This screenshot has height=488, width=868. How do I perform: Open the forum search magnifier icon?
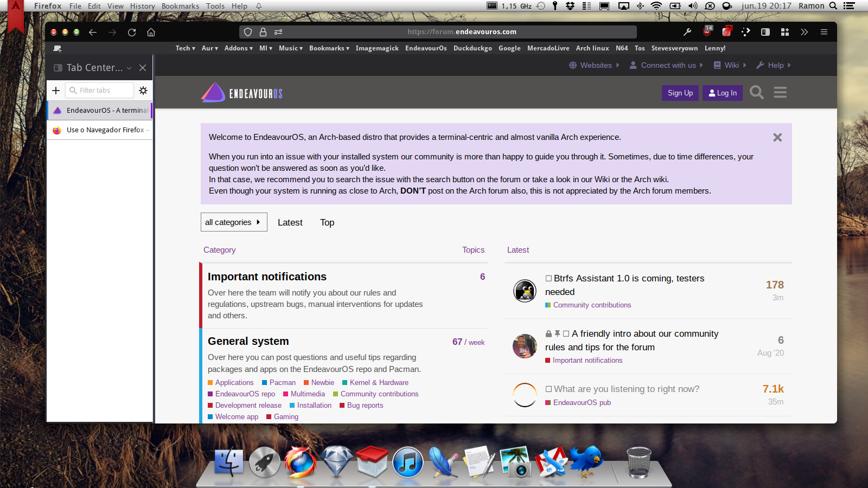pos(757,93)
